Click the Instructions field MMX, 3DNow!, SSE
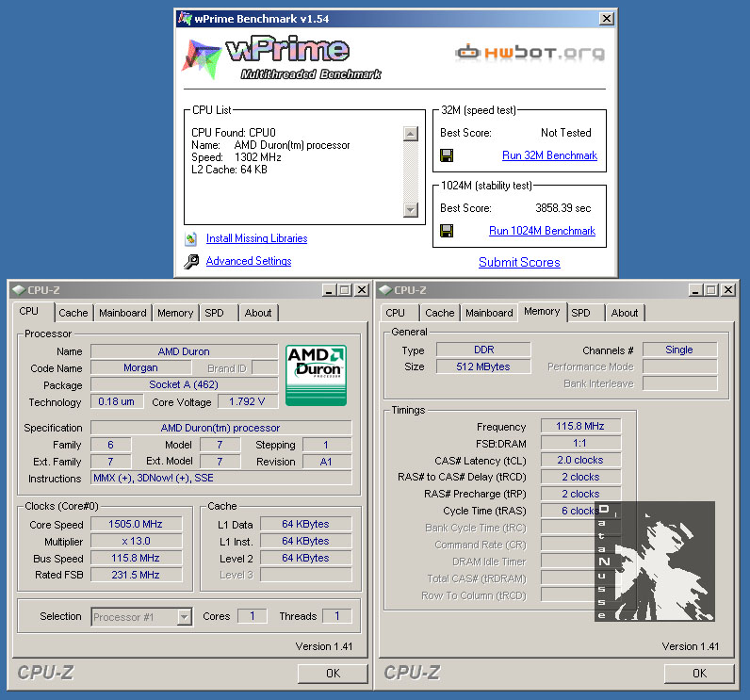Screen dimensions: 750x700 [x=221, y=479]
